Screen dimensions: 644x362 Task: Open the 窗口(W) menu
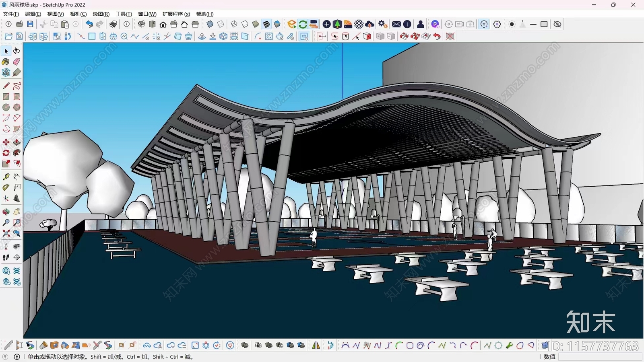click(x=147, y=14)
